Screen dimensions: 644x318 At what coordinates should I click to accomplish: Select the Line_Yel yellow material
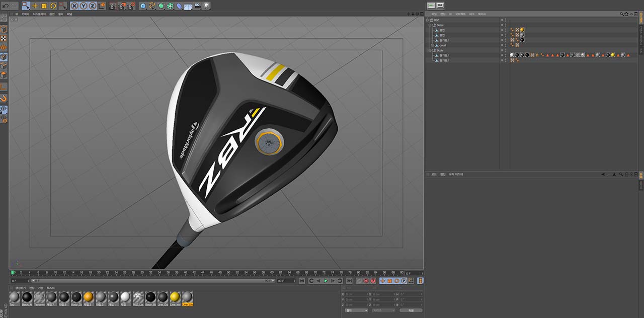(175, 298)
